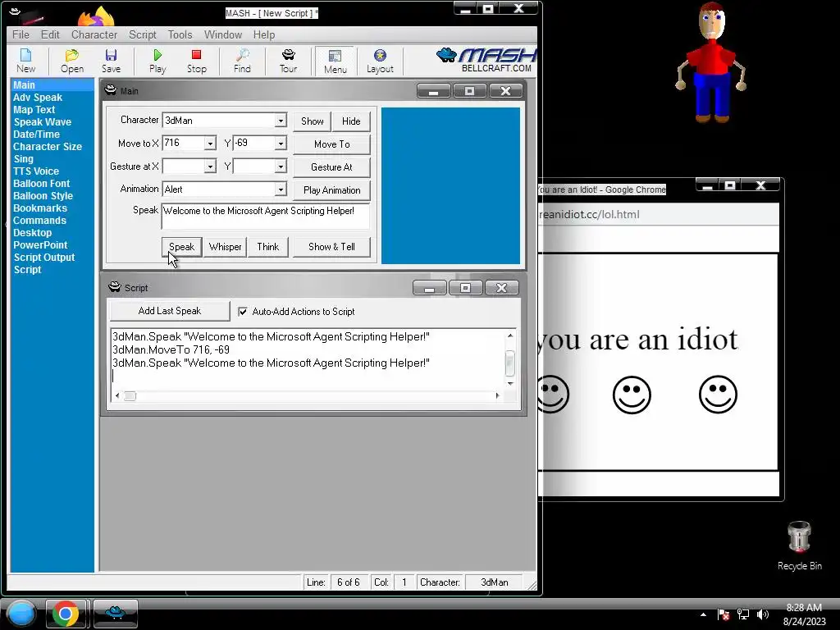Click the MASH taskbar button
840x630 pixels.
[115, 614]
